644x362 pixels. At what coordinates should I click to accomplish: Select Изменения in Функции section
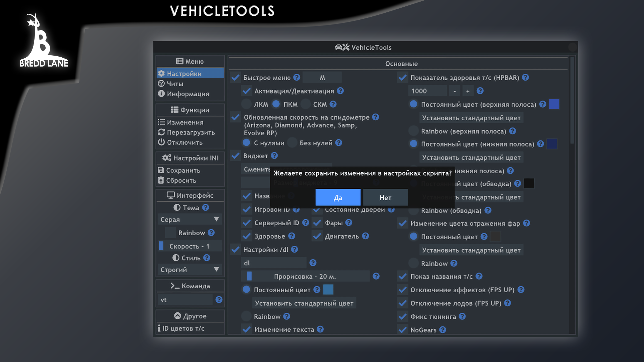pyautogui.click(x=190, y=122)
